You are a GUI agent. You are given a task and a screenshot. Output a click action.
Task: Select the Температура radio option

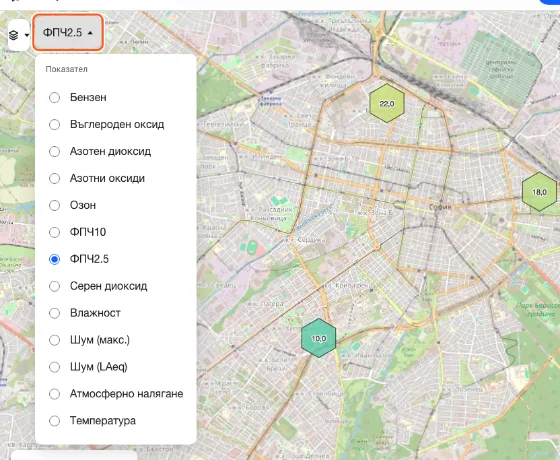click(x=54, y=421)
